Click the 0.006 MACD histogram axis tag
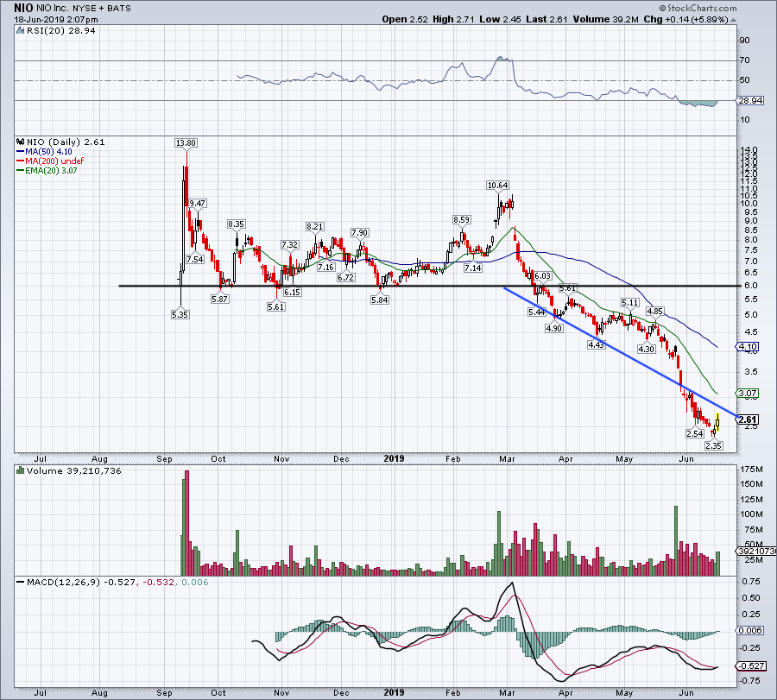777x700 pixels. coord(750,631)
